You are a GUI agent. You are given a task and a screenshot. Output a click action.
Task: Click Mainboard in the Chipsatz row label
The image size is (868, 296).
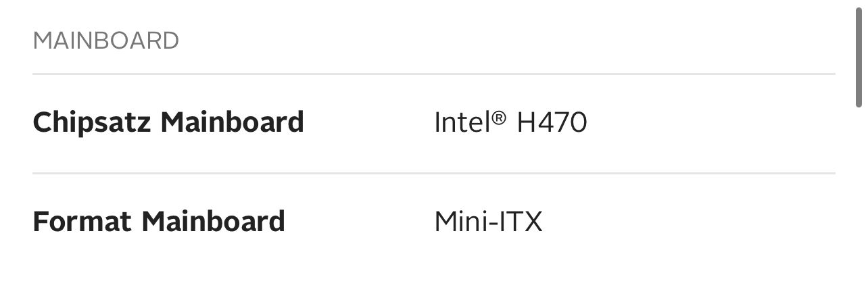coord(232,123)
